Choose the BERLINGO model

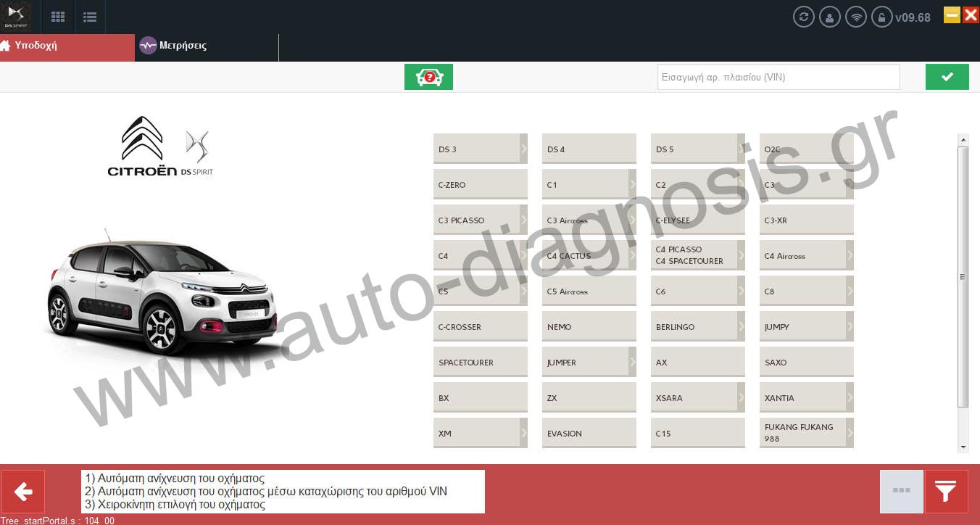coord(698,326)
